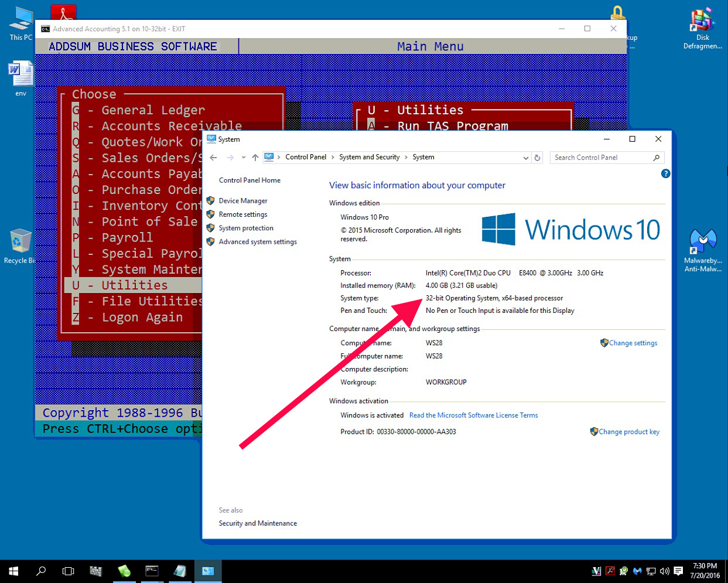Click the System breadcrumb
728x583 pixels.
(x=423, y=157)
